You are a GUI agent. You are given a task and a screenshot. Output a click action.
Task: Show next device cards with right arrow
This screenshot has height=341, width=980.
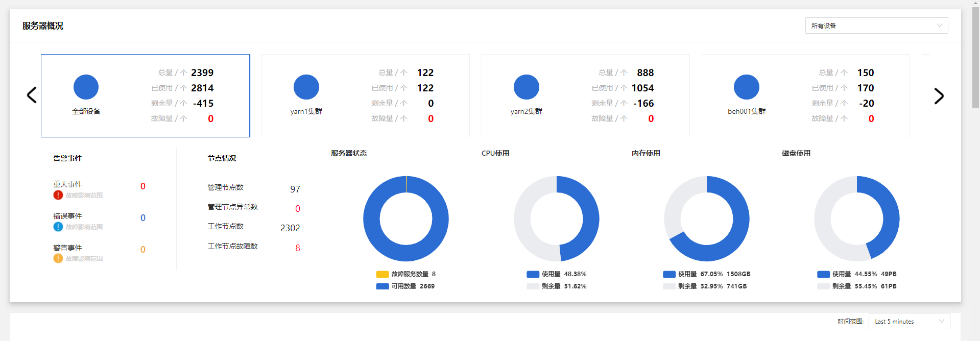tap(939, 96)
